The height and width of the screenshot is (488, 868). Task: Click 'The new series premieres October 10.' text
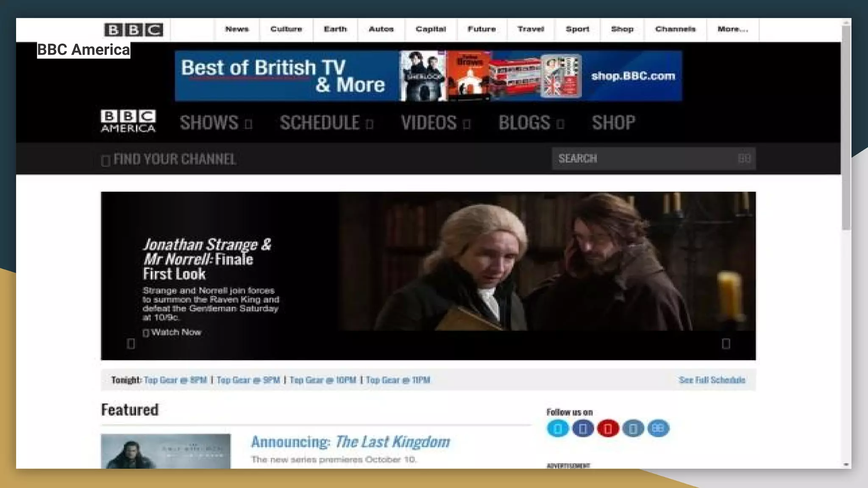click(x=334, y=460)
